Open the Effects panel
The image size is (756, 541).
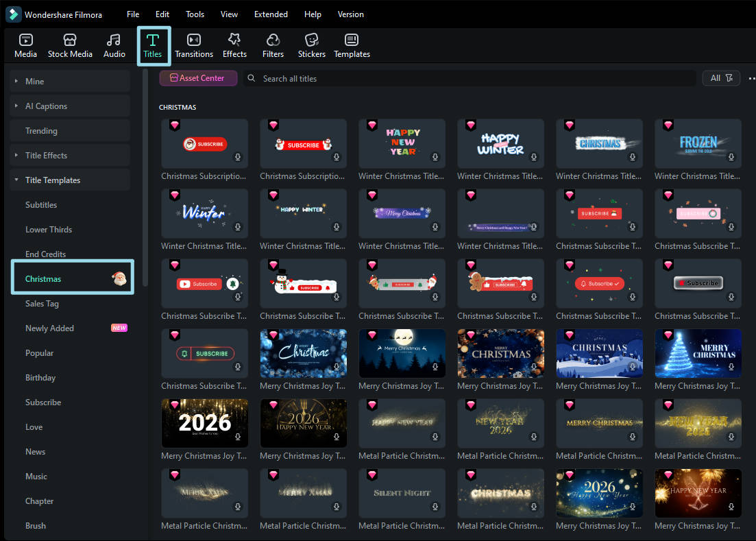(235, 46)
